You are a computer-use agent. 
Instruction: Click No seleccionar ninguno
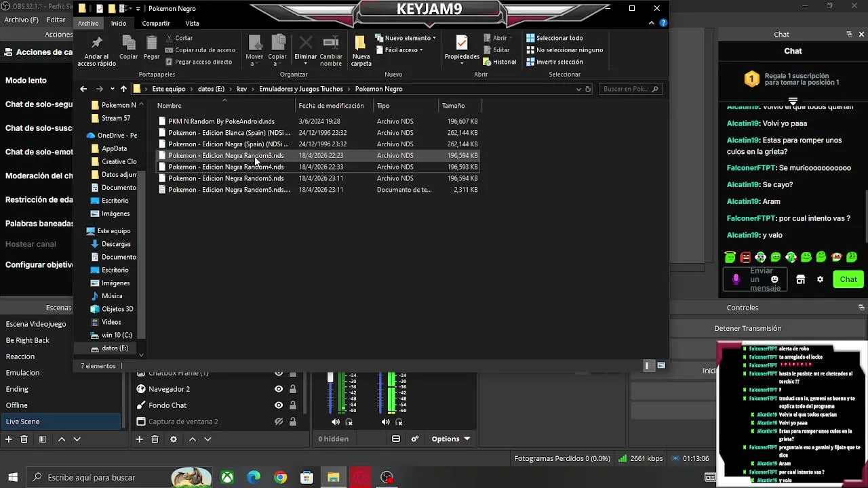coord(564,50)
